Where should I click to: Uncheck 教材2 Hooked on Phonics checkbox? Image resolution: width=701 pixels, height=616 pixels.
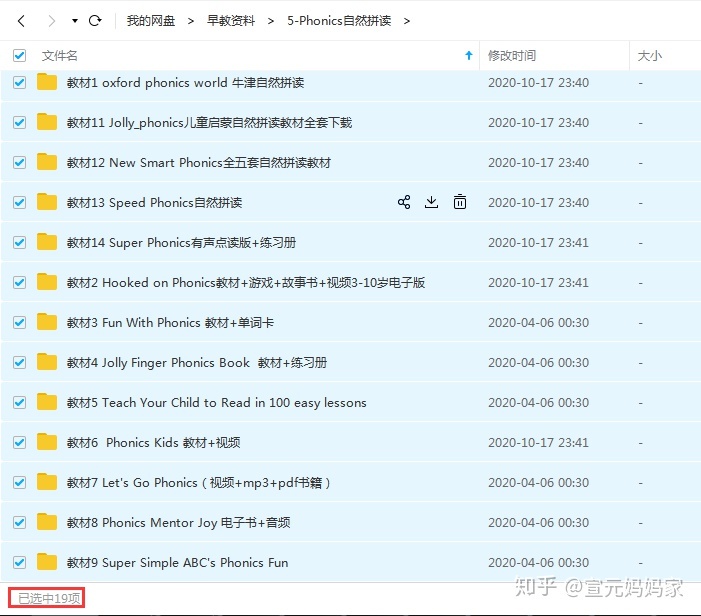(x=19, y=283)
